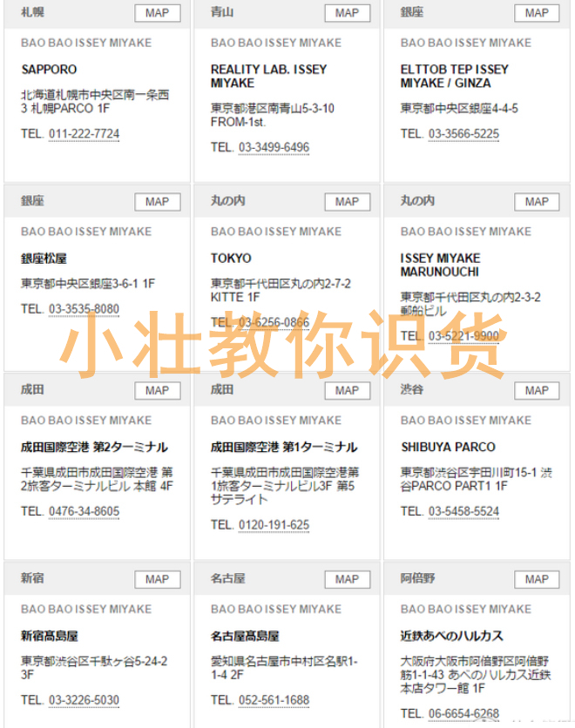The width and height of the screenshot is (575, 728).
Task: Select the 成田国際空港 第2ターミナル title
Action: pos(94,447)
